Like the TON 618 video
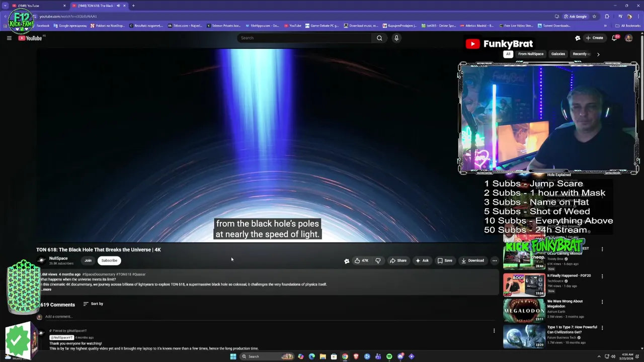The image size is (644, 362). [x=361, y=260]
